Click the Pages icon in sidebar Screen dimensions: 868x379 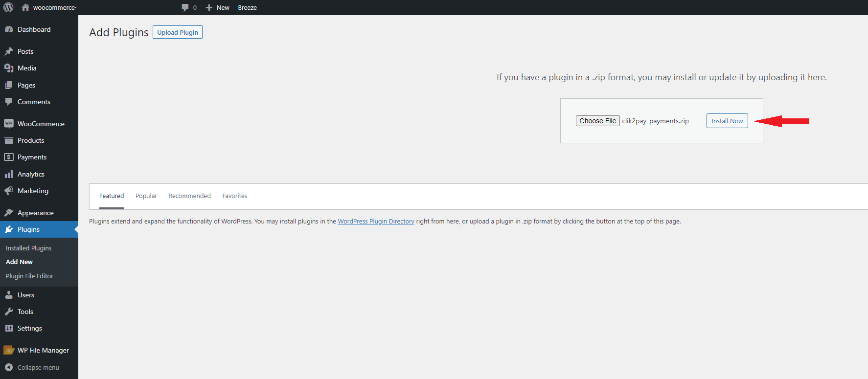[9, 85]
